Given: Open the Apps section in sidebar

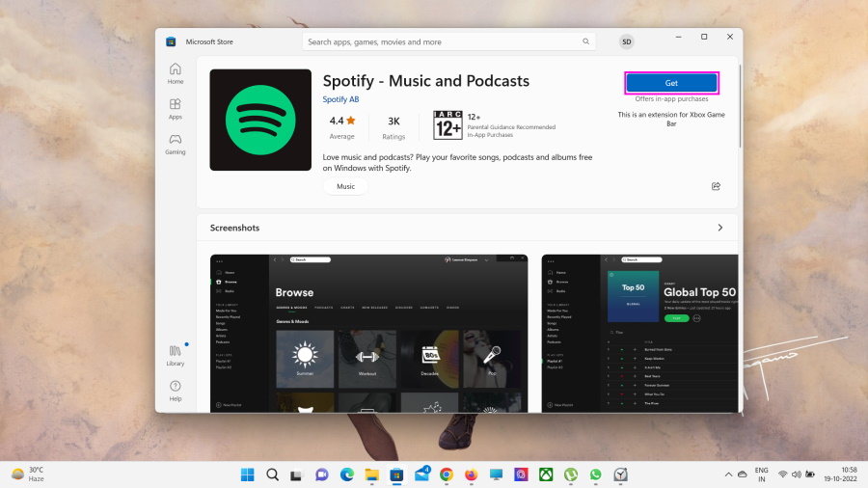Looking at the screenshot, I should [176, 109].
